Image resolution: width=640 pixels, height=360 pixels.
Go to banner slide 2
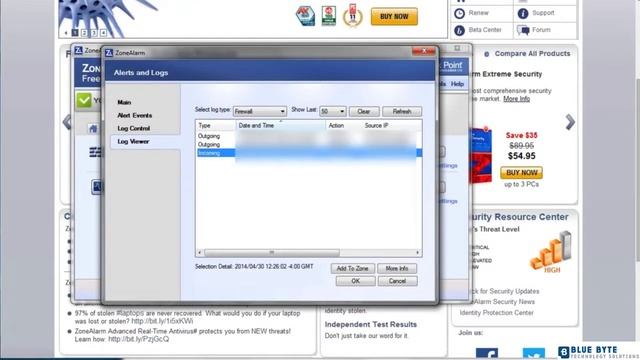point(84,33)
